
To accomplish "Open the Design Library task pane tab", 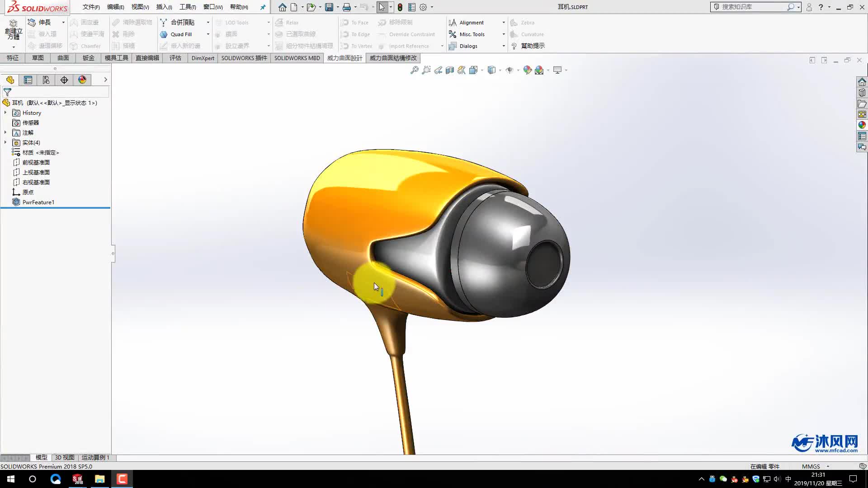I will point(862,93).
